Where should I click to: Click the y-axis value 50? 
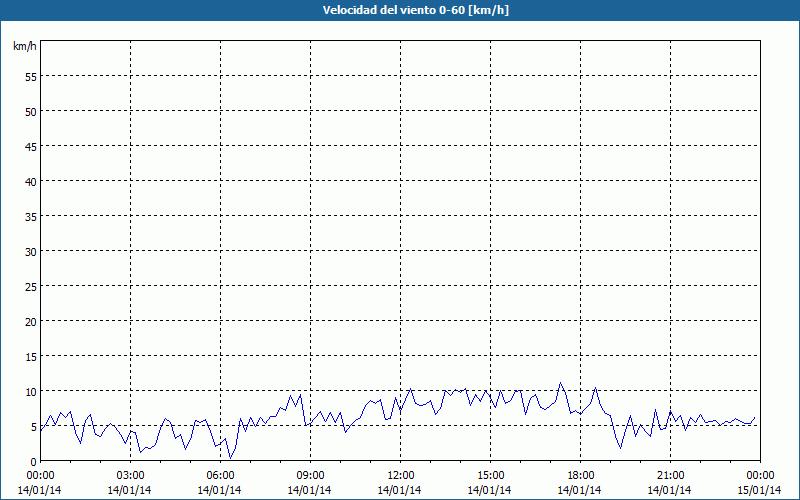click(31, 112)
